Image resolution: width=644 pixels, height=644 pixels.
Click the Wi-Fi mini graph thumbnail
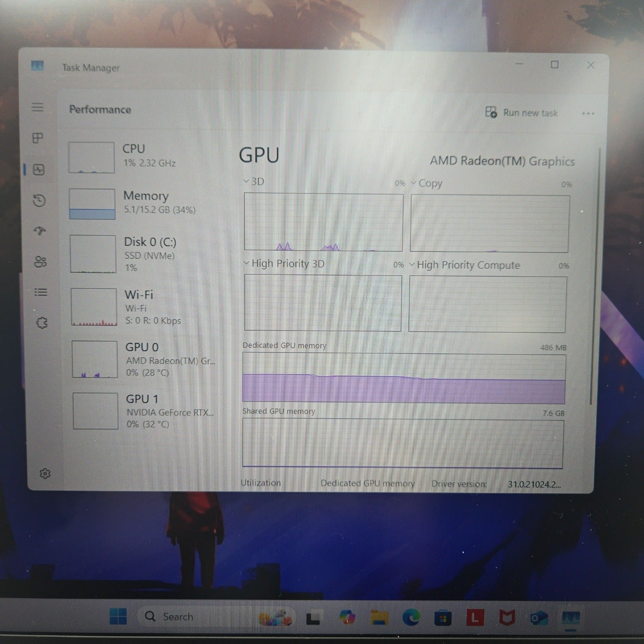[x=94, y=307]
